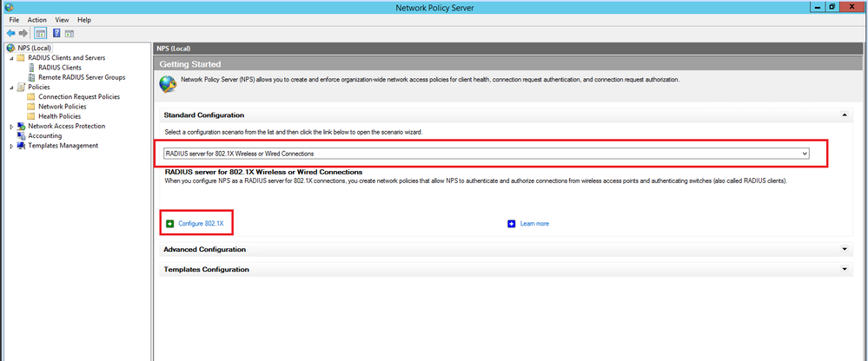868x361 pixels.
Task: Collapse the Standard Configuration section
Action: [845, 115]
